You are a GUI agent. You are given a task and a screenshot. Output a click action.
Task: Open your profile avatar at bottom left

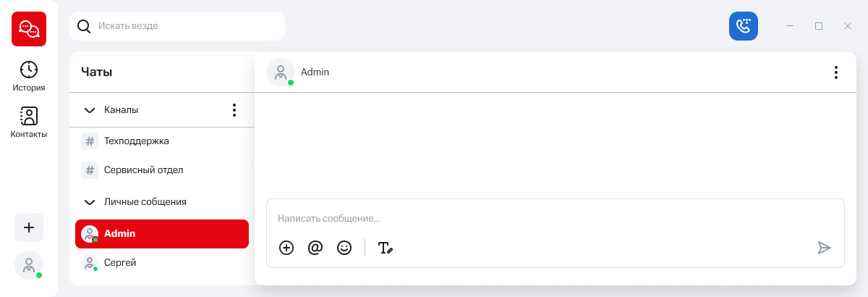[29, 265]
